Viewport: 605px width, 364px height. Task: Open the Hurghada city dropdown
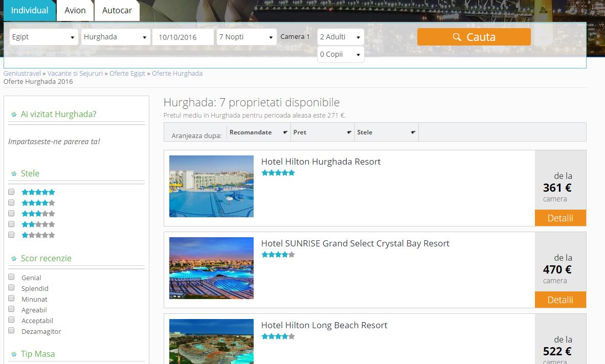coord(116,37)
